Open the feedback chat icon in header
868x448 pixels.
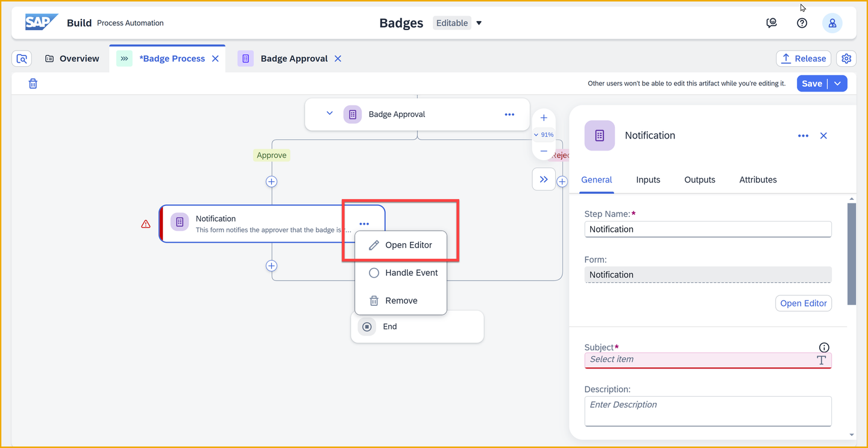pos(772,23)
